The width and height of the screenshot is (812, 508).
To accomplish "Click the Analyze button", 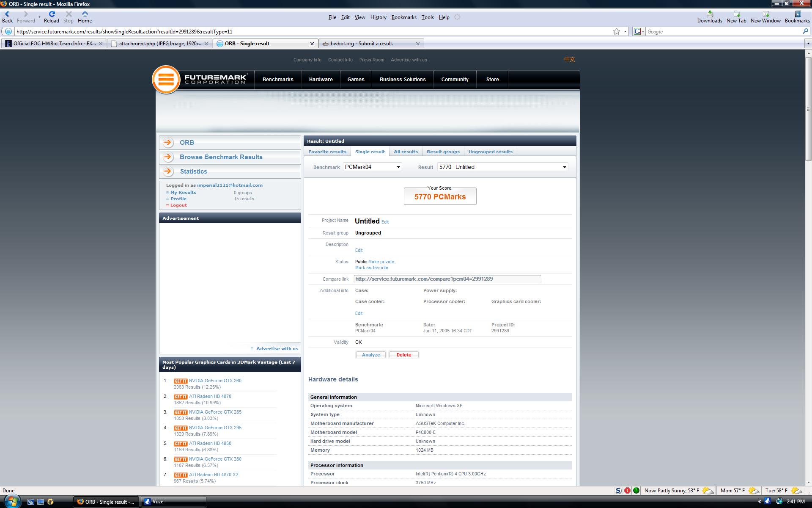I will coord(370,355).
